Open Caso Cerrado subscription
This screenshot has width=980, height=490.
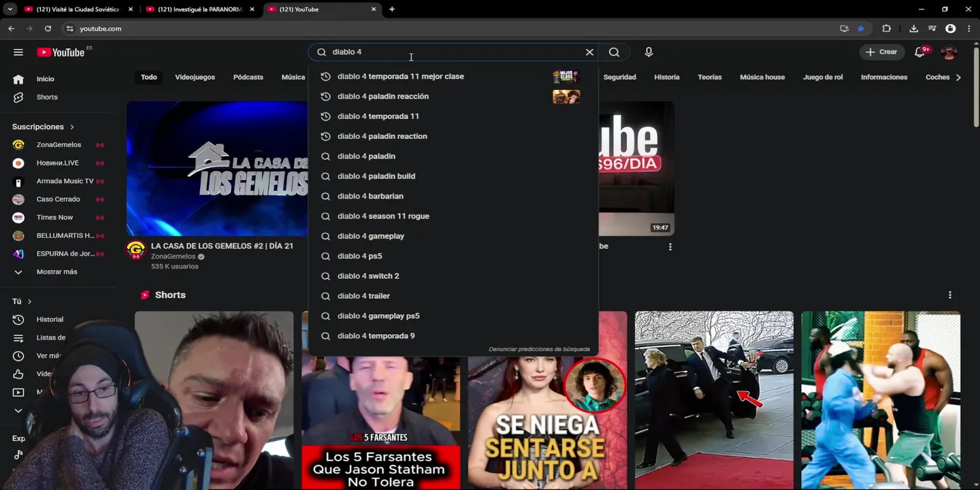(x=60, y=199)
